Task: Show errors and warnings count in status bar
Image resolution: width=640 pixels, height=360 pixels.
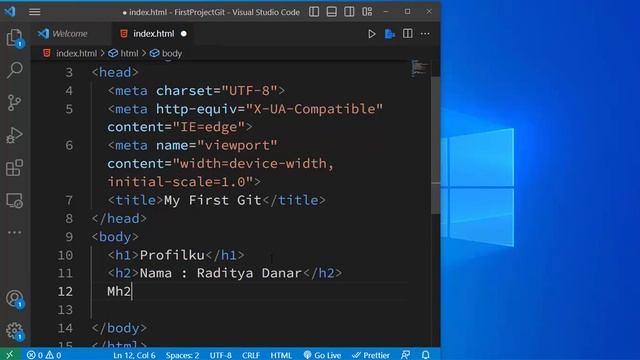Action: (44, 355)
